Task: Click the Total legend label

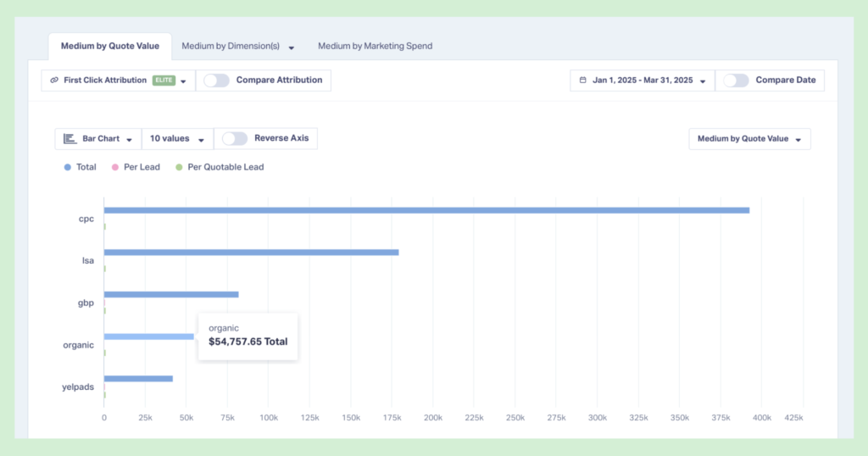Action: (x=86, y=167)
